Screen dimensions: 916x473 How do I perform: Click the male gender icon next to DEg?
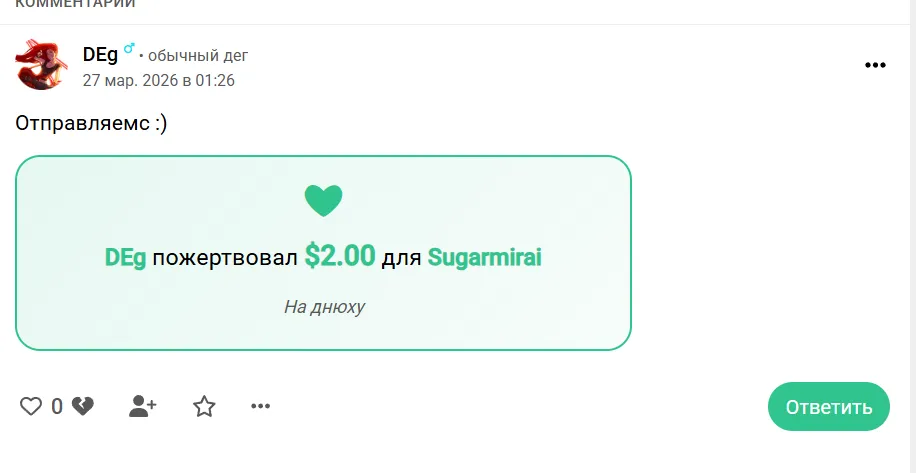[129, 48]
